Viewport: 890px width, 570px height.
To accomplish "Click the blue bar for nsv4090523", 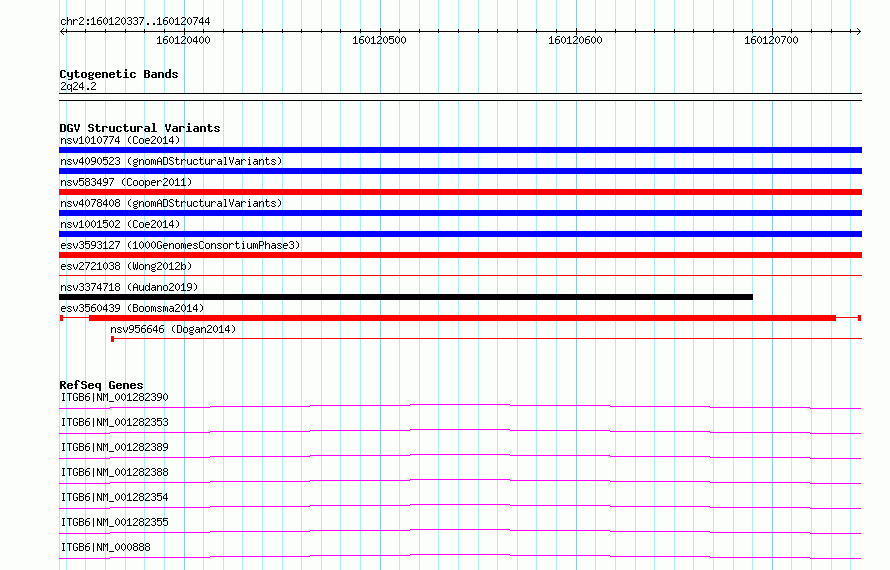I will click(x=460, y=171).
